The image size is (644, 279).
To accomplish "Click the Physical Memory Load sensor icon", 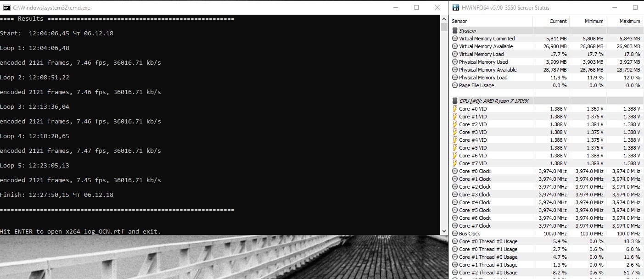I will (x=455, y=78).
